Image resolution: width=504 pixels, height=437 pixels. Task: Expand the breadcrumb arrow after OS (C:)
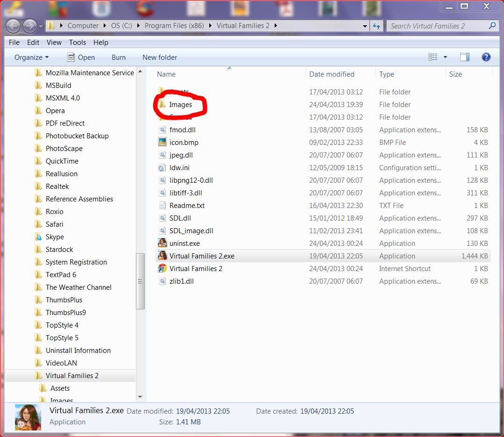pyautogui.click(x=138, y=26)
